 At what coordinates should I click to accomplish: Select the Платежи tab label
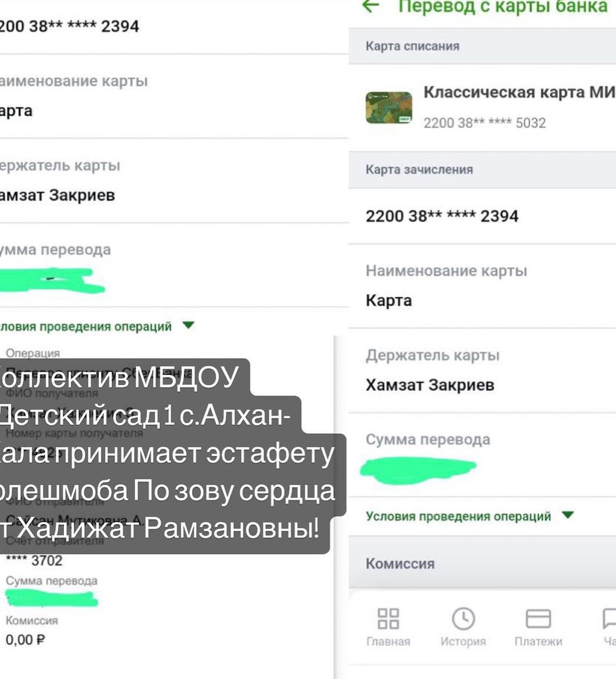(x=538, y=641)
